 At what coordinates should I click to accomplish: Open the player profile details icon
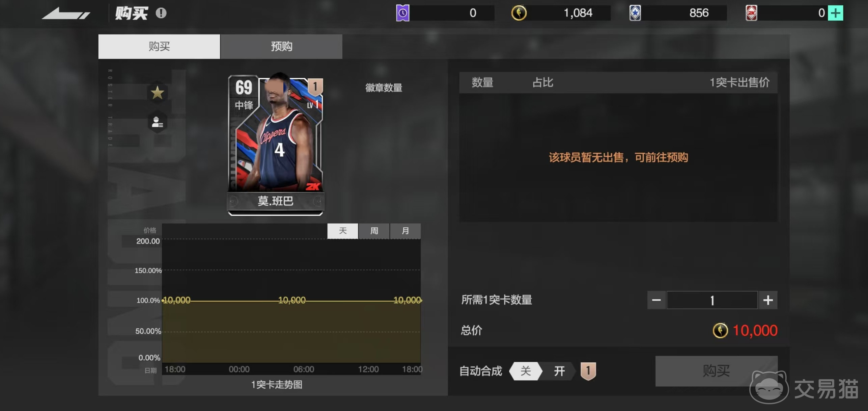(157, 122)
